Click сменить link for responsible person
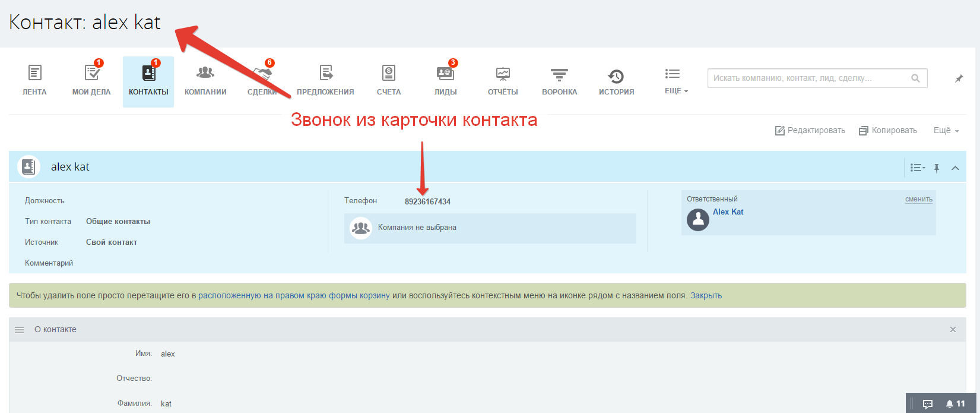 click(x=918, y=200)
